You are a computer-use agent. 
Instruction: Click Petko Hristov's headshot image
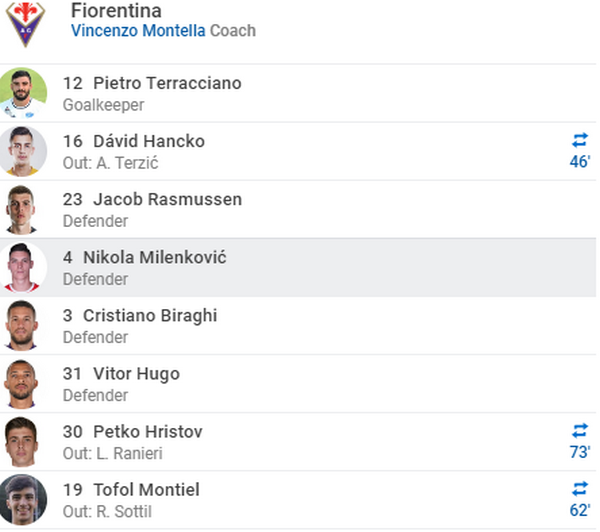(23, 441)
